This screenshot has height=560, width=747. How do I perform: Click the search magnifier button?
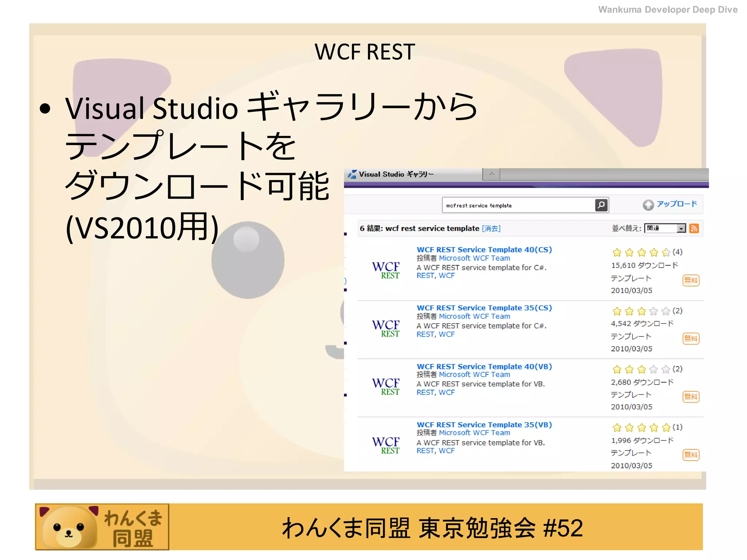(x=601, y=205)
